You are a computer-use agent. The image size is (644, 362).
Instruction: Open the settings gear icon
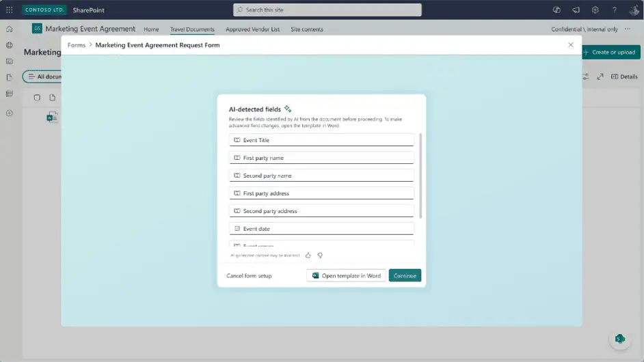click(595, 10)
